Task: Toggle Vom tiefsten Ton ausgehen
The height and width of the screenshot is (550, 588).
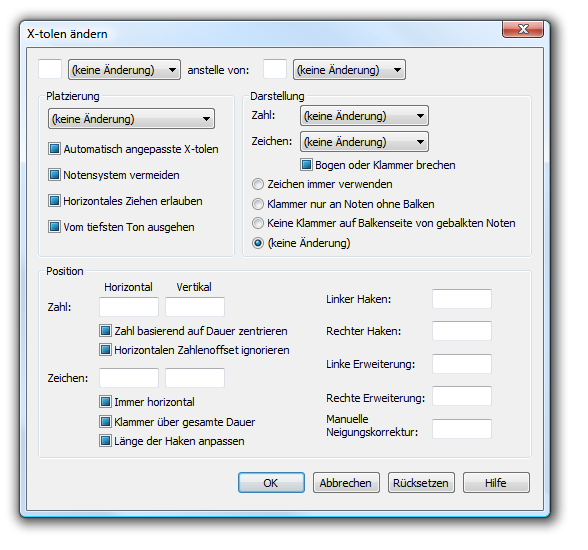Action: pyautogui.click(x=54, y=227)
